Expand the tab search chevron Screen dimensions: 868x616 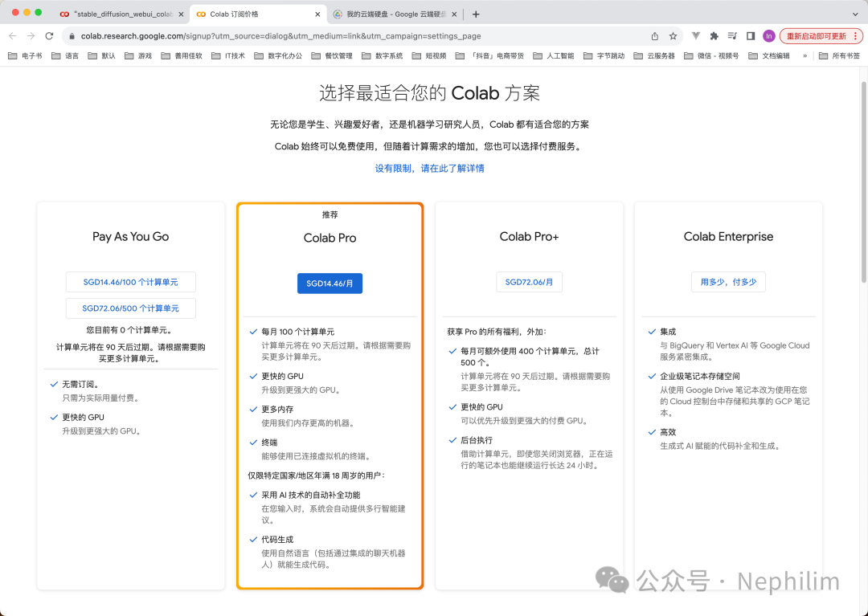point(855,14)
